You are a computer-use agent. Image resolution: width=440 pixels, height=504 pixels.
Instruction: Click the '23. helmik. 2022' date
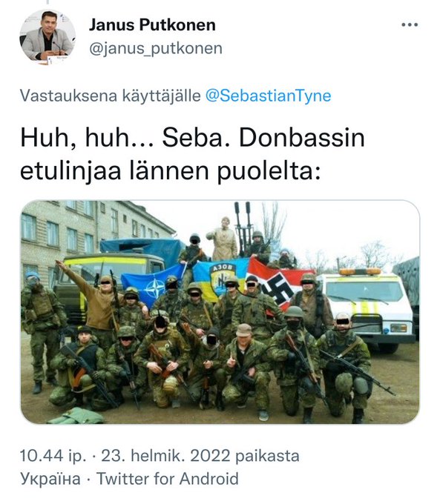[165, 456]
